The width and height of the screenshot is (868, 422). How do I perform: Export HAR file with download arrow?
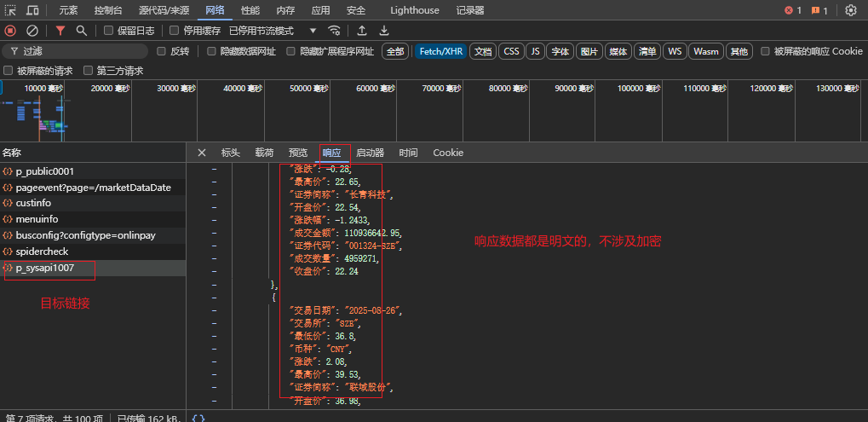click(383, 31)
